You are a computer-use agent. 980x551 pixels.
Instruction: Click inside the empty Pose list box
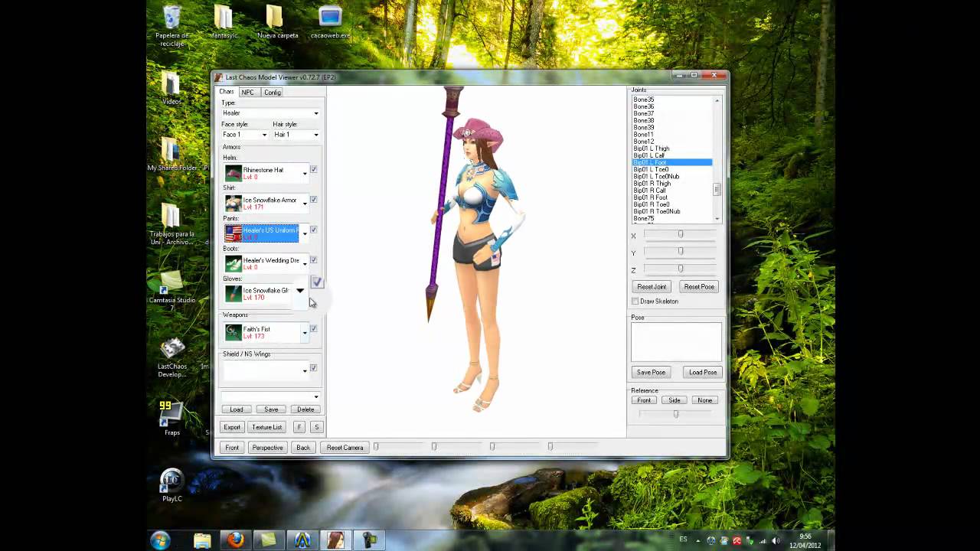(x=676, y=342)
